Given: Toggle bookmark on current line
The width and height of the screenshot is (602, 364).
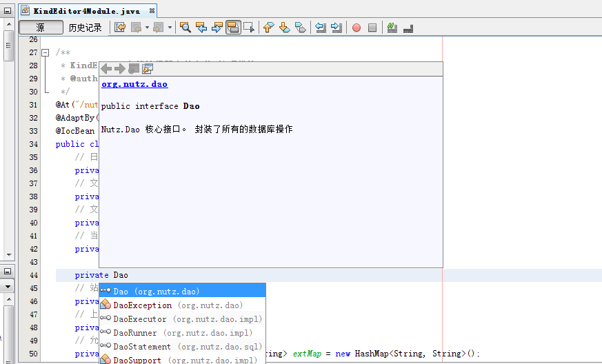Looking at the screenshot, I should [300, 28].
